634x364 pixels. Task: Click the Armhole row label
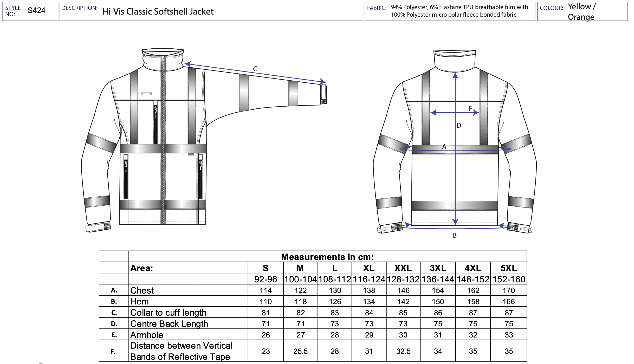click(147, 335)
